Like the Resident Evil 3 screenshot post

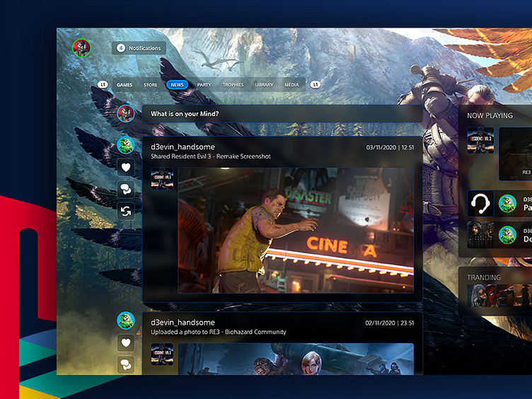[126, 167]
